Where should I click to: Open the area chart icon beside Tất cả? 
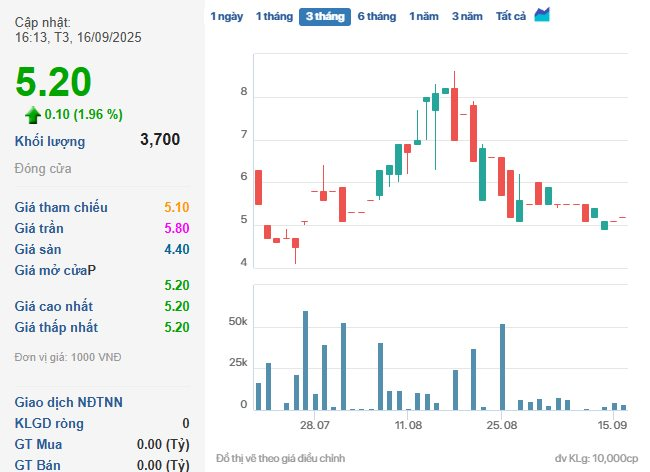542,15
